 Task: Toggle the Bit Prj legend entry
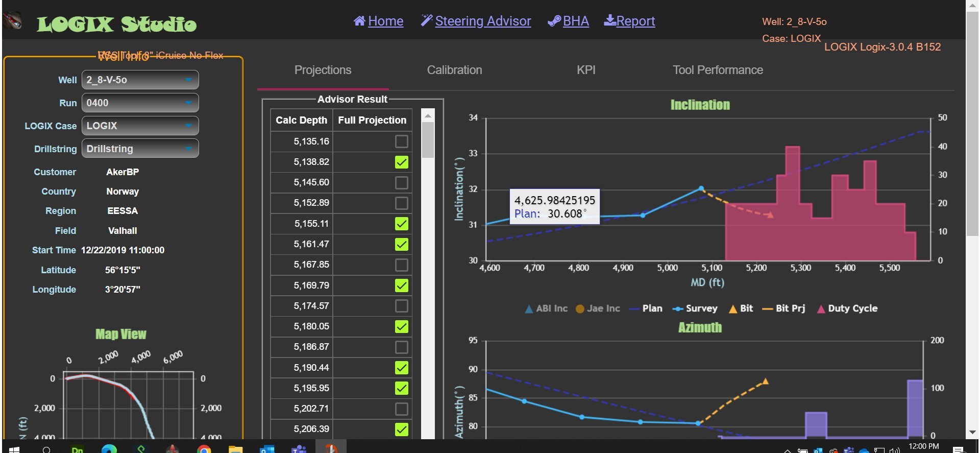click(x=783, y=308)
